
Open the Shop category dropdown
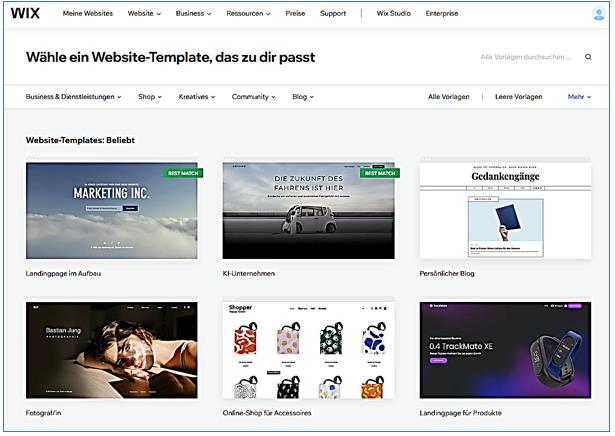150,96
